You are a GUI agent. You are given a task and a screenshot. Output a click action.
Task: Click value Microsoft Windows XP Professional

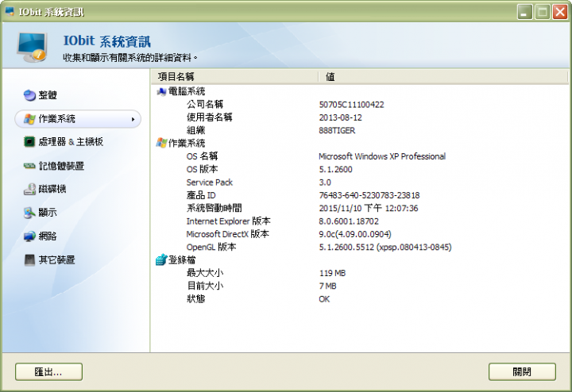tap(382, 156)
